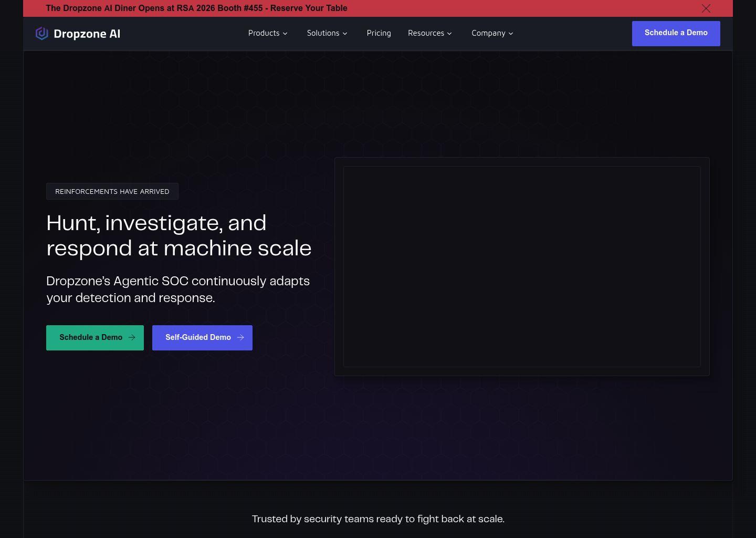Open the RSA 2026 Booth #455 banner link
The width and height of the screenshot is (756, 538).
click(x=196, y=8)
